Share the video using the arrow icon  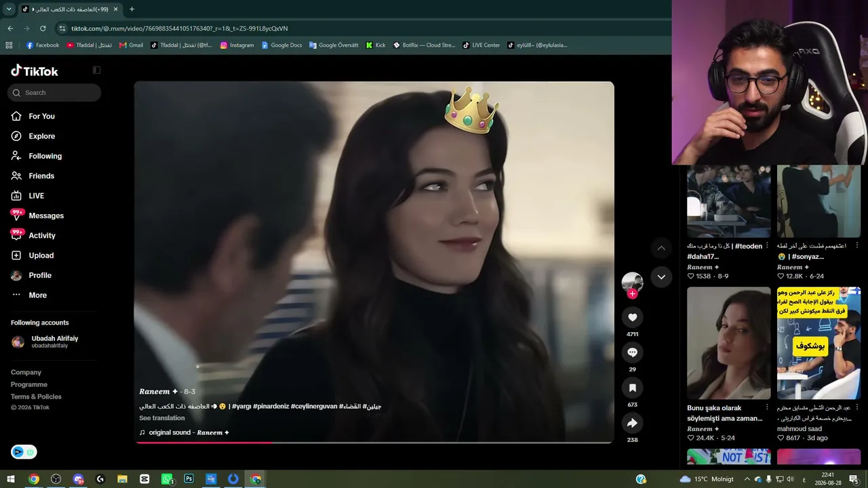click(632, 423)
